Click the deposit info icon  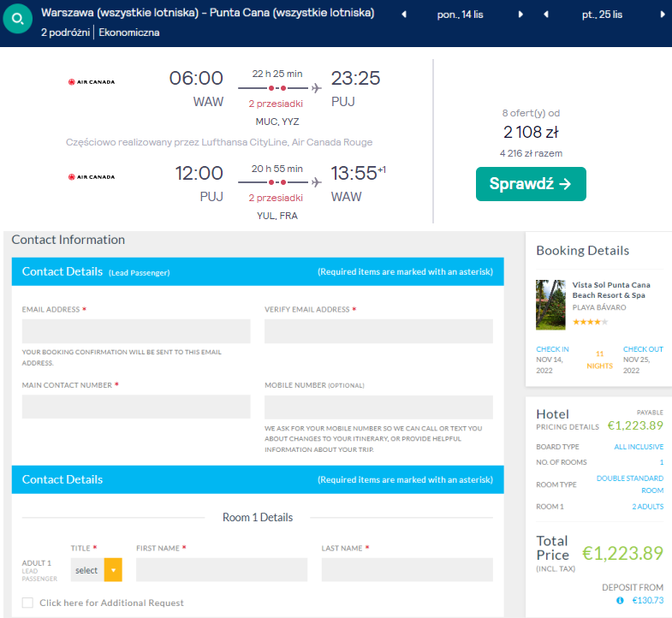(620, 600)
